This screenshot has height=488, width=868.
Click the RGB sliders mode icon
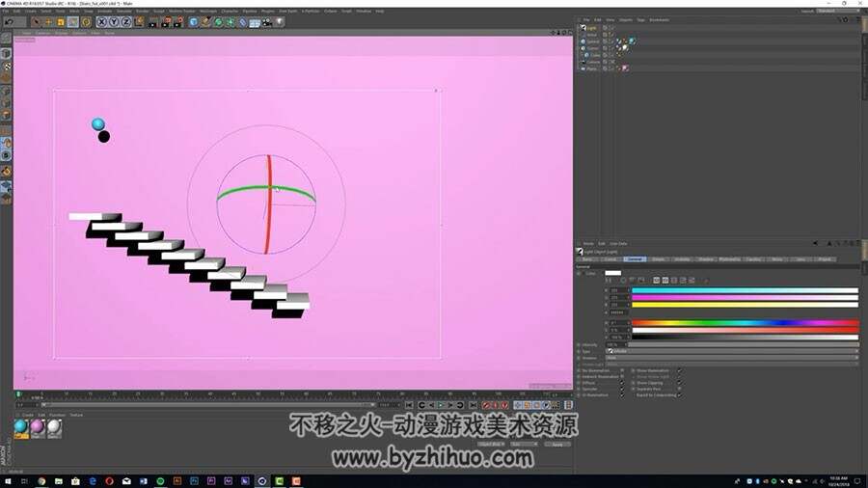pyautogui.click(x=657, y=281)
